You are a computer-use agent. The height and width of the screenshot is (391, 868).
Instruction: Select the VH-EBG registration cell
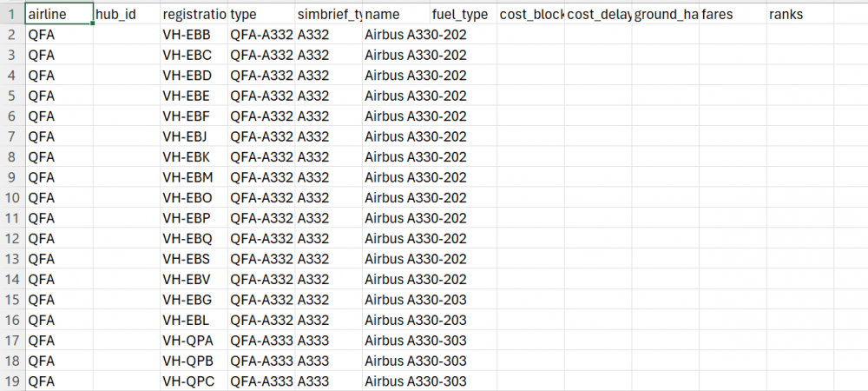(194, 299)
